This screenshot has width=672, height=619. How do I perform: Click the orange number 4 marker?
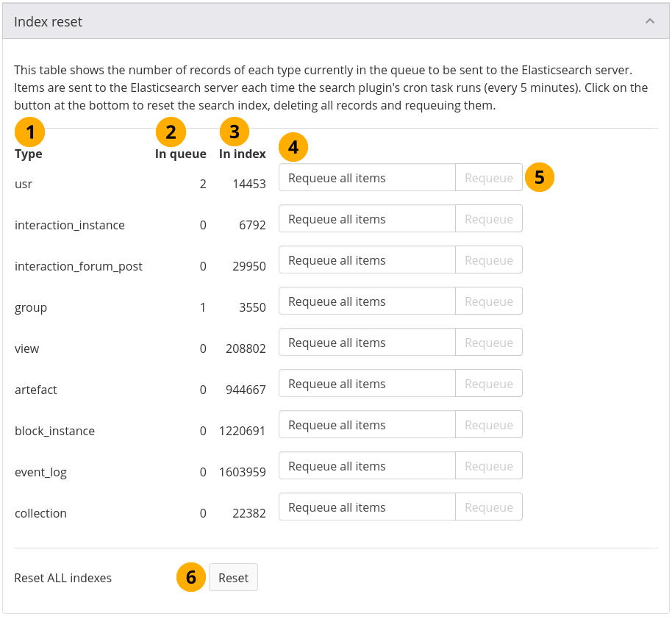pyautogui.click(x=293, y=148)
